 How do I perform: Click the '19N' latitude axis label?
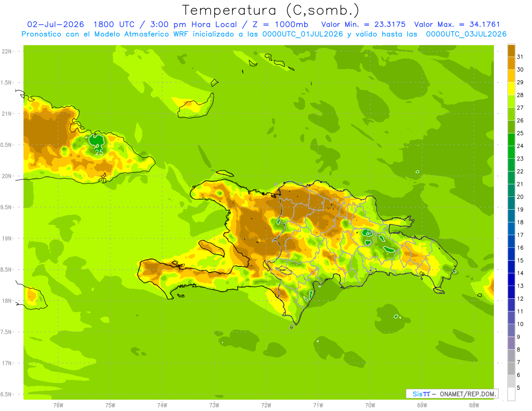click(7, 239)
